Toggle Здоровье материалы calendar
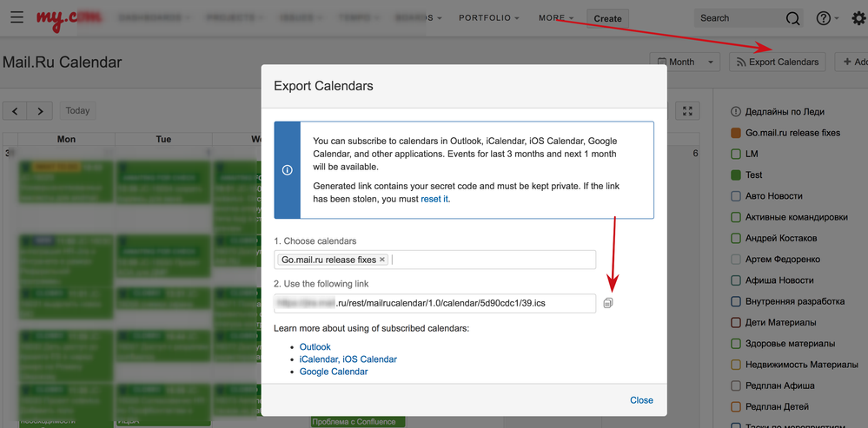Image resolution: width=868 pixels, height=428 pixels. point(736,344)
